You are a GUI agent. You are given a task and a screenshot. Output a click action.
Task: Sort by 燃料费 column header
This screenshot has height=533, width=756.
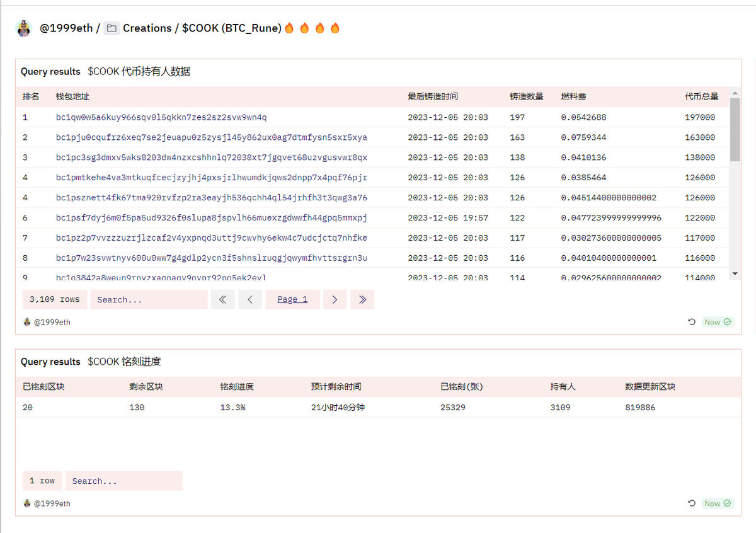pyautogui.click(x=574, y=96)
